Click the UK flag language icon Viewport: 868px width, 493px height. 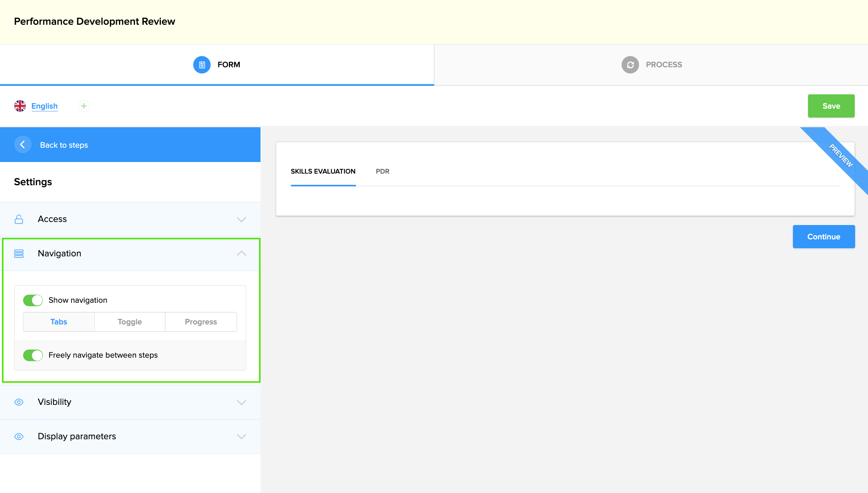[20, 106]
